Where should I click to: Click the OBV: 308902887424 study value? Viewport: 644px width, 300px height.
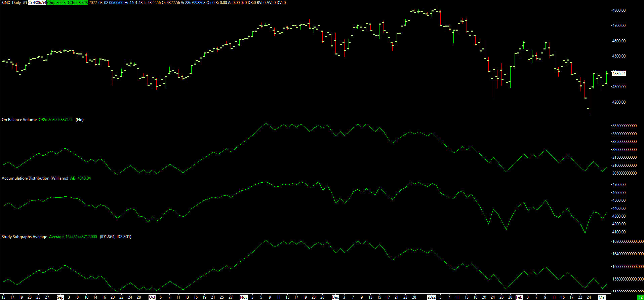point(55,120)
